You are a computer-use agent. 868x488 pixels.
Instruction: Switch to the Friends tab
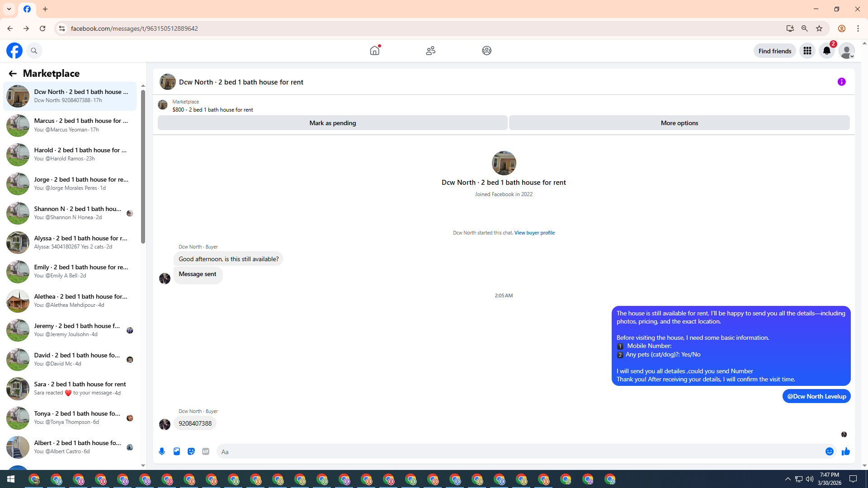pyautogui.click(x=430, y=51)
